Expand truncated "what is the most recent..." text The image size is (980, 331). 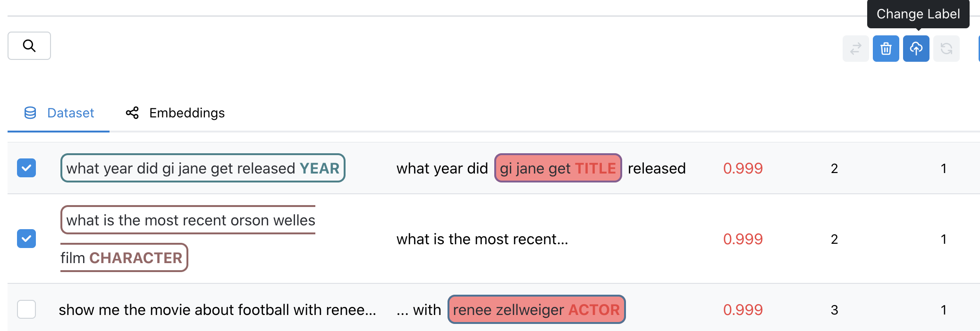click(482, 239)
